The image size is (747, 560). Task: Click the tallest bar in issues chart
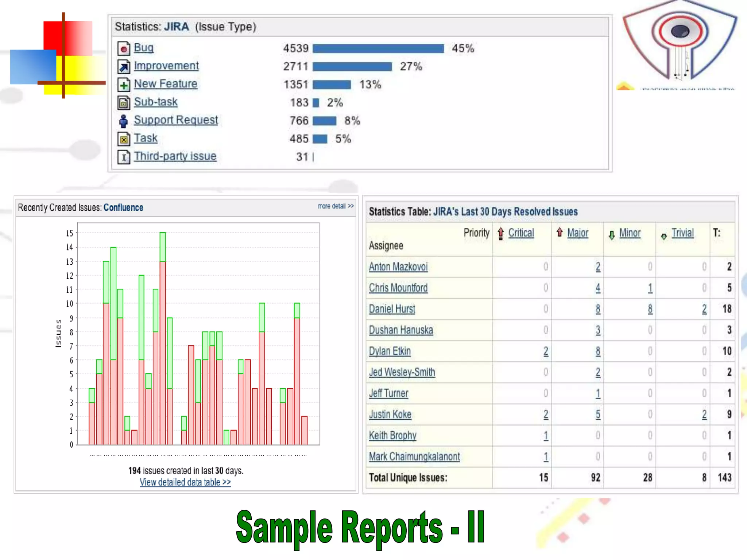(163, 339)
